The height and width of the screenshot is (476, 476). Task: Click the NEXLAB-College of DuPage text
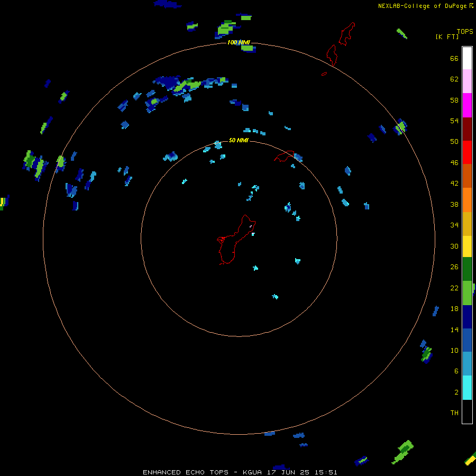422,6
